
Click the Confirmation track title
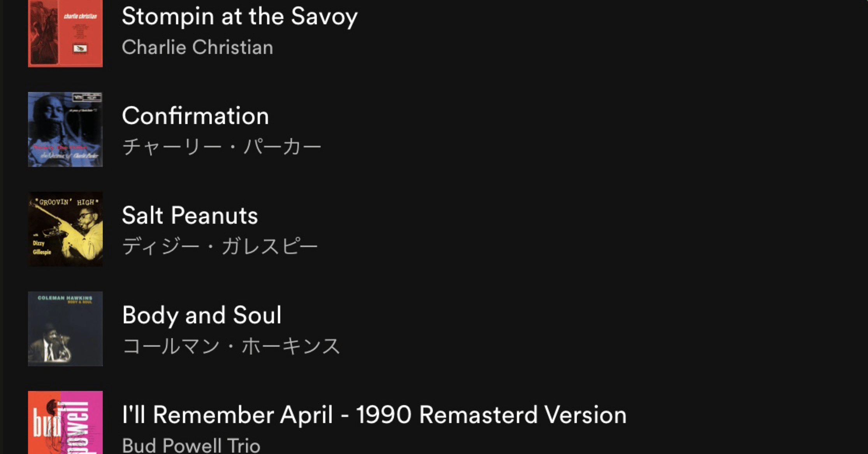195,116
